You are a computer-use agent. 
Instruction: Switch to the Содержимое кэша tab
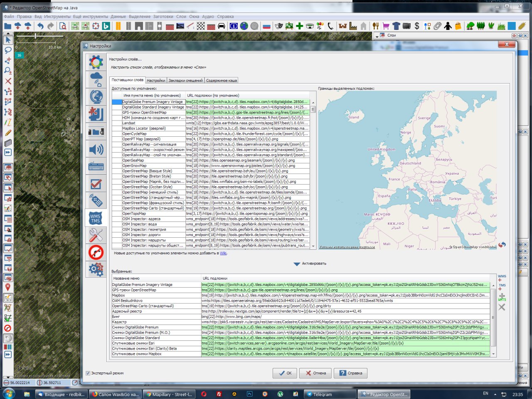(222, 80)
